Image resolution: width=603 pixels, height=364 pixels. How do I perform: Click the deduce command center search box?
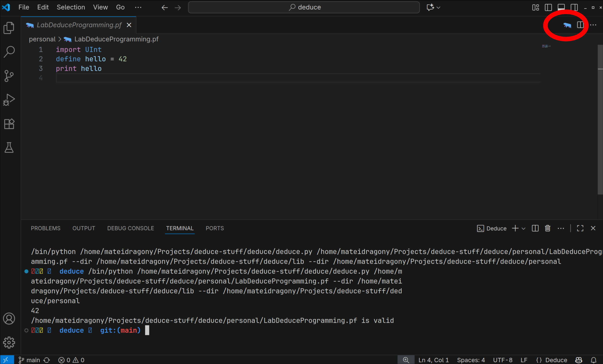click(304, 7)
